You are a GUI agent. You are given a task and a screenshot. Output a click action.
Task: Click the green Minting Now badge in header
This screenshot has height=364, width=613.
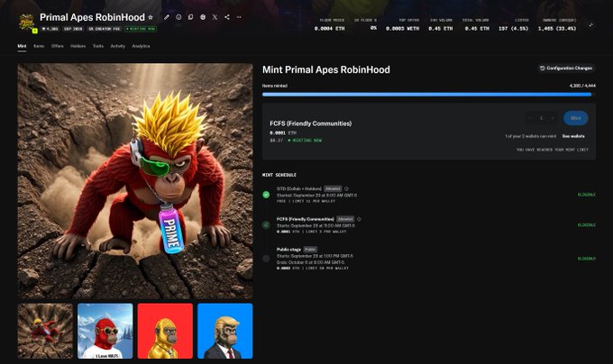click(x=141, y=29)
